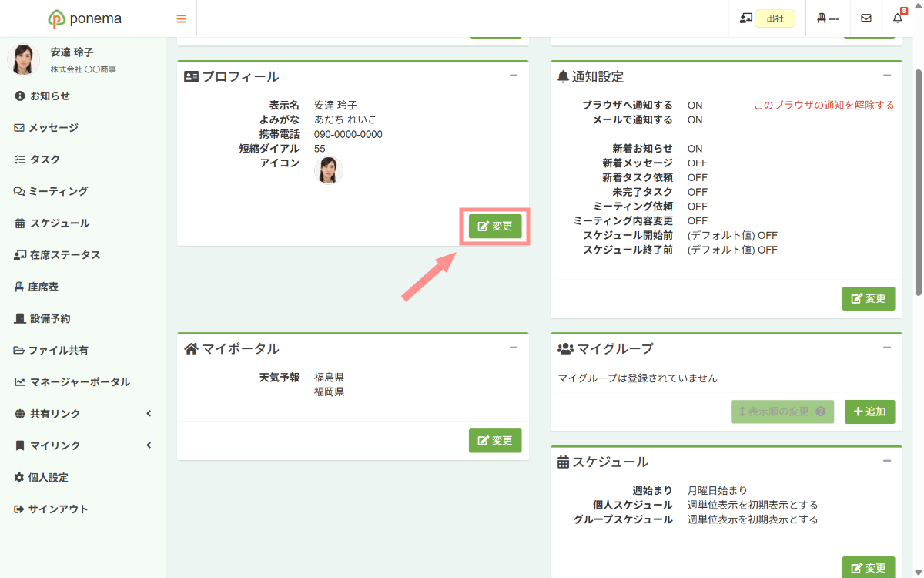Click the お知らせ info icon in sidebar
This screenshot has width=924, height=578.
point(20,96)
